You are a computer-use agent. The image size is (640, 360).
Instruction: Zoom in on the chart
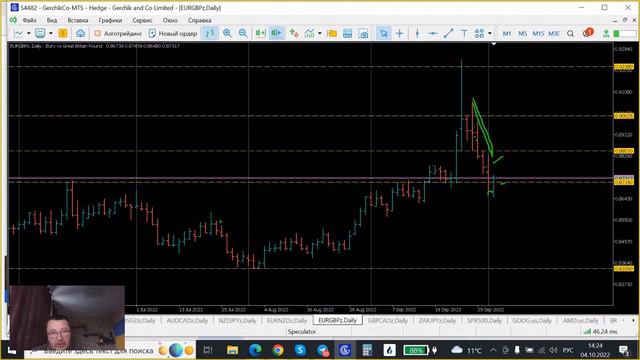coord(227,33)
